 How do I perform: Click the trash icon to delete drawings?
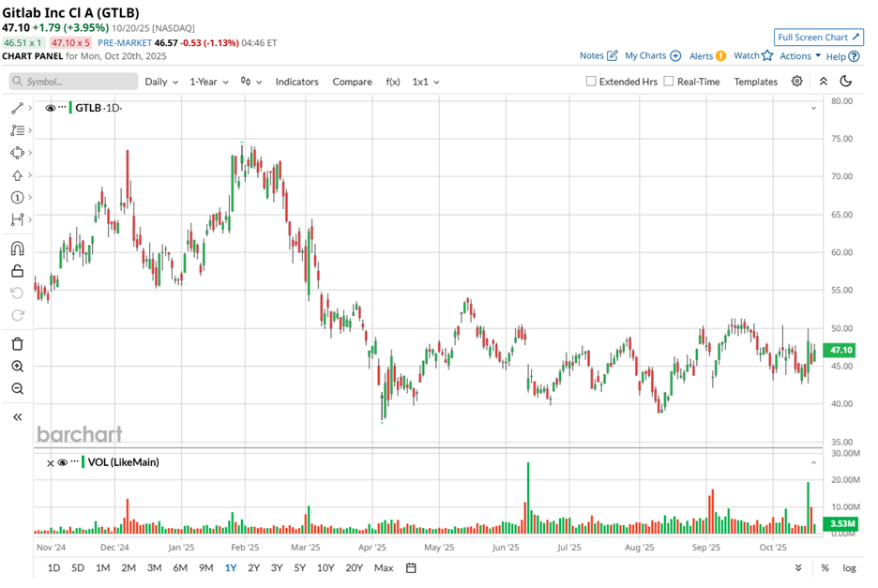click(18, 344)
